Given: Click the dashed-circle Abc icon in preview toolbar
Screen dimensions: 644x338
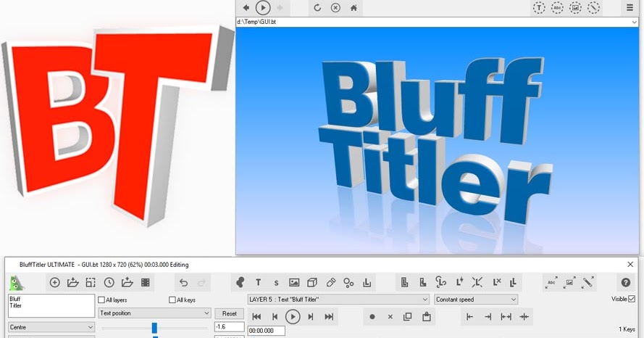Looking at the screenshot, I should pyautogui.click(x=557, y=8).
